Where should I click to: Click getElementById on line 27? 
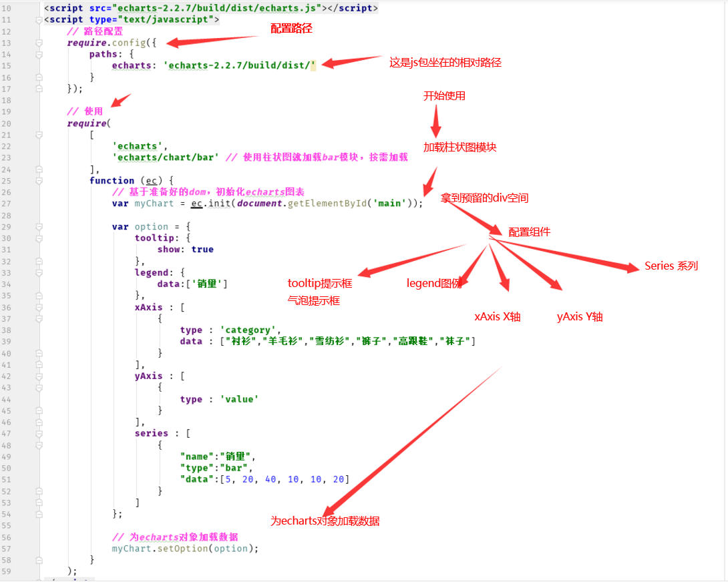coord(327,204)
